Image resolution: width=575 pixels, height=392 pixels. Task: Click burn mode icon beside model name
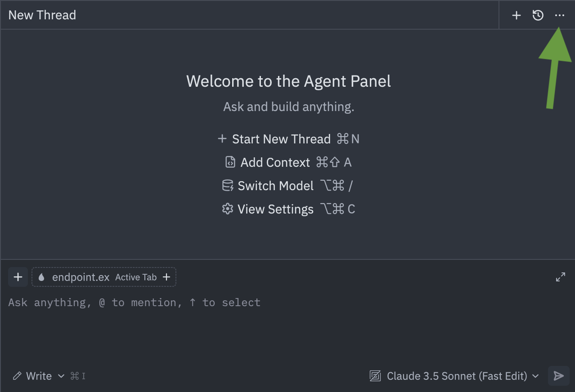(x=375, y=376)
